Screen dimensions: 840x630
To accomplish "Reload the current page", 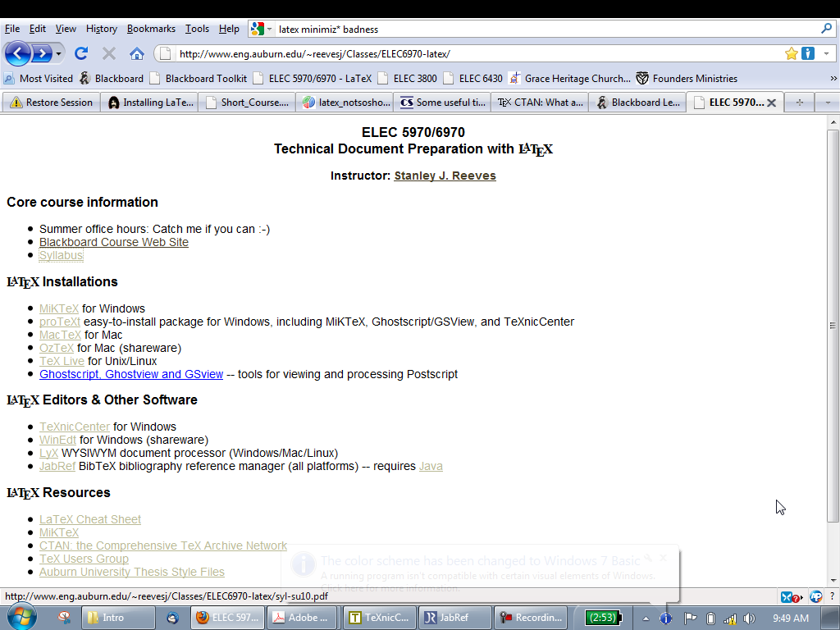I will tap(81, 53).
